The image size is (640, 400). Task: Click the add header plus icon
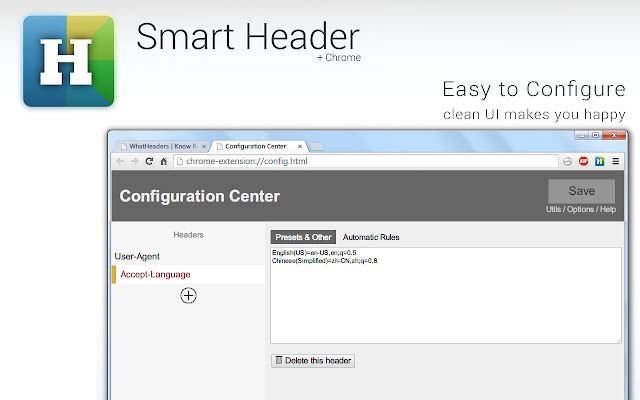(x=188, y=295)
